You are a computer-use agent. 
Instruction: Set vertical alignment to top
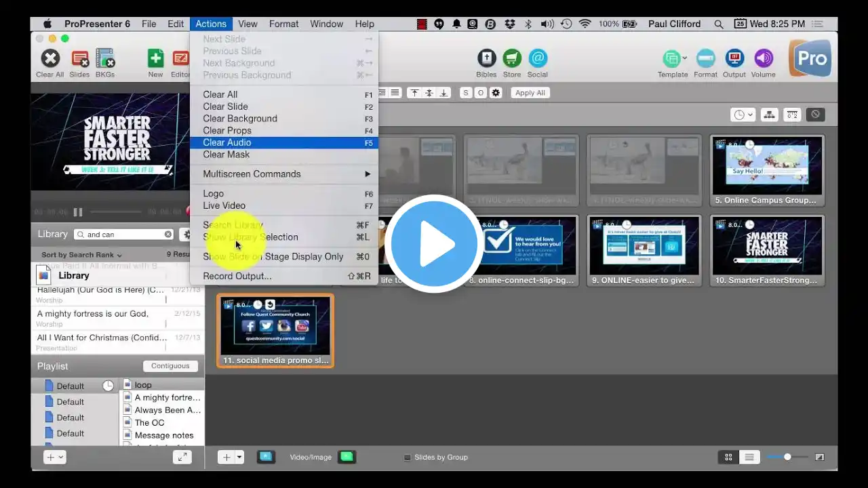point(414,93)
